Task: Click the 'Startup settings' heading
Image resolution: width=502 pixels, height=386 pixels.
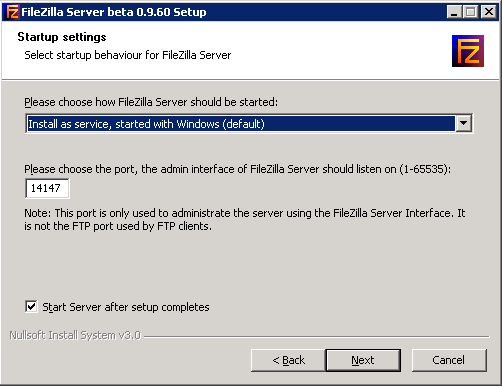Action: click(62, 37)
